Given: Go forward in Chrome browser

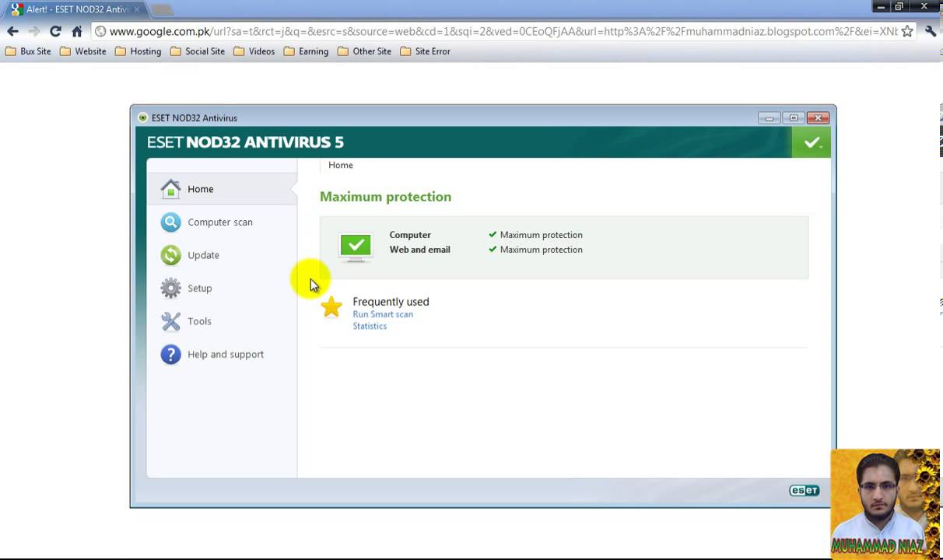Looking at the screenshot, I should click(x=33, y=31).
